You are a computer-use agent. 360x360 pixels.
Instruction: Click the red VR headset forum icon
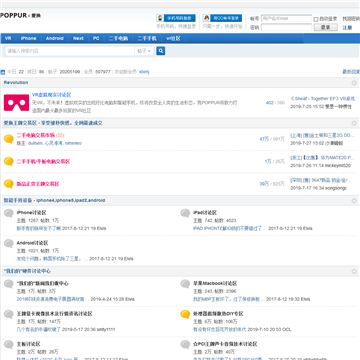pos(16,103)
